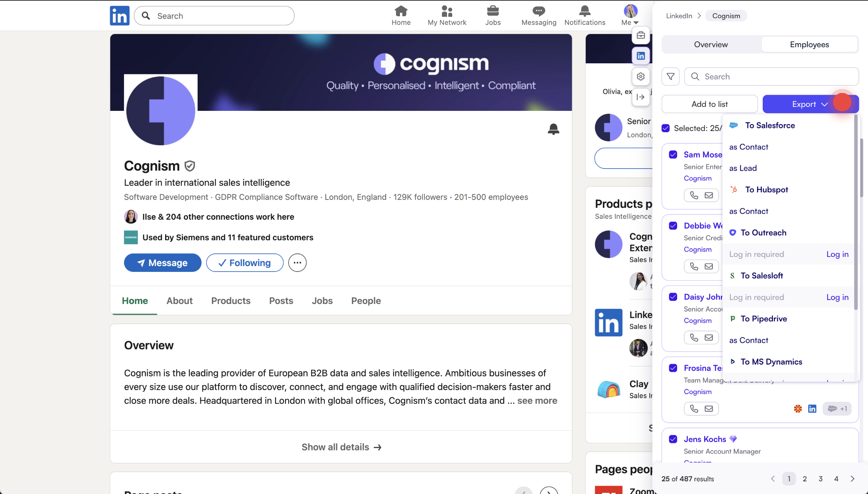Click the Add to list button

point(709,104)
